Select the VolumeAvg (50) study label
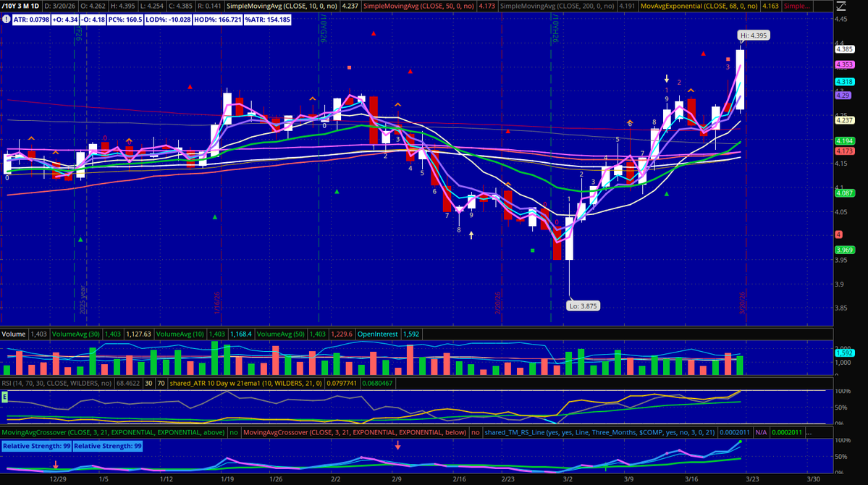 pos(281,334)
